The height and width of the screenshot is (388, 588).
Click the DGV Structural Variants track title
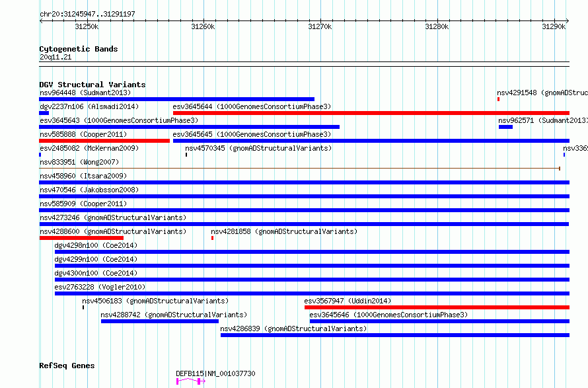tap(92, 85)
